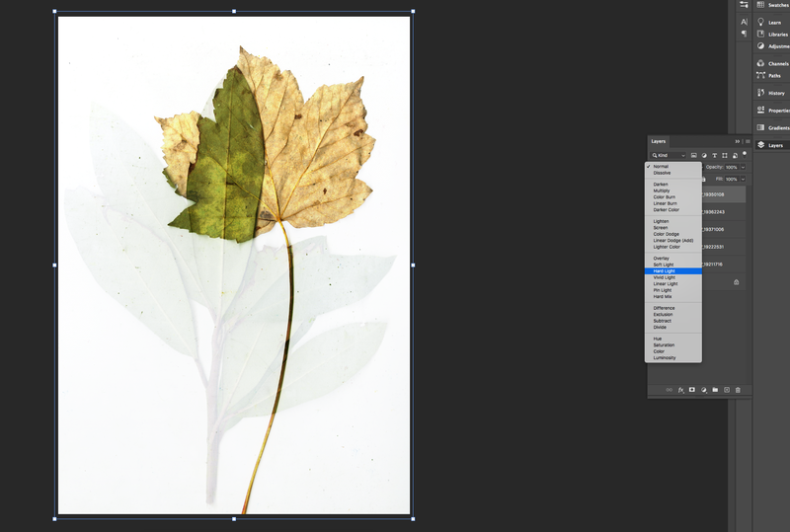Choose Linear Dodge (Add) blend mode
Viewport: 790px width, 532px height.
(673, 240)
